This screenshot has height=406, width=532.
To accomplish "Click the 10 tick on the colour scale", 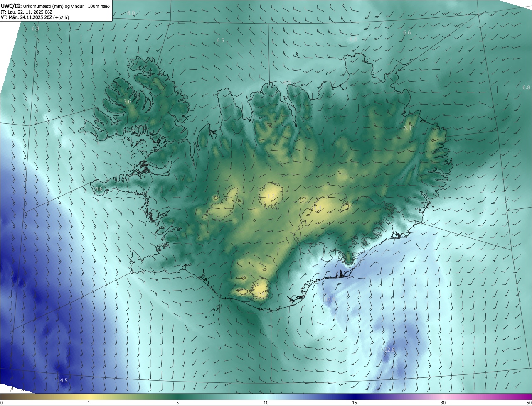I will (266, 403).
